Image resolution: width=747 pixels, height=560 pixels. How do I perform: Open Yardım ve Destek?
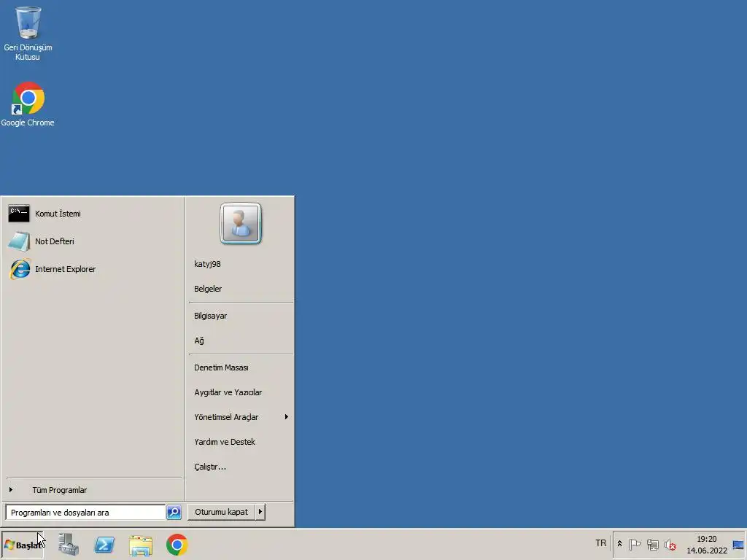[x=241, y=442]
